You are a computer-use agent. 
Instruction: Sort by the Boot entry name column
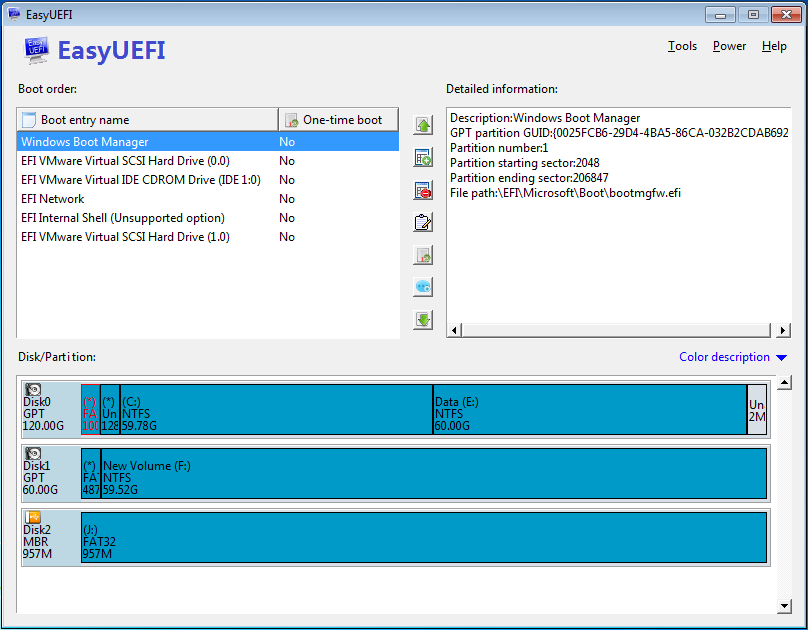tap(147, 119)
